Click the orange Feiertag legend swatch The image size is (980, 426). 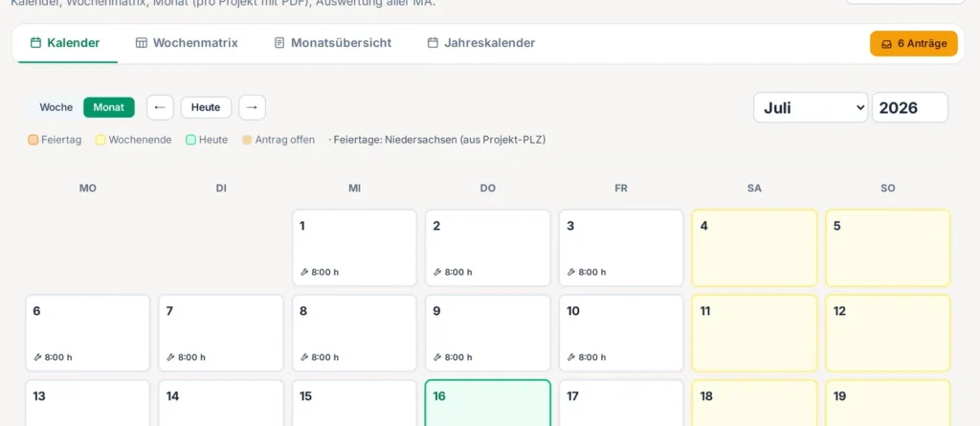(33, 140)
